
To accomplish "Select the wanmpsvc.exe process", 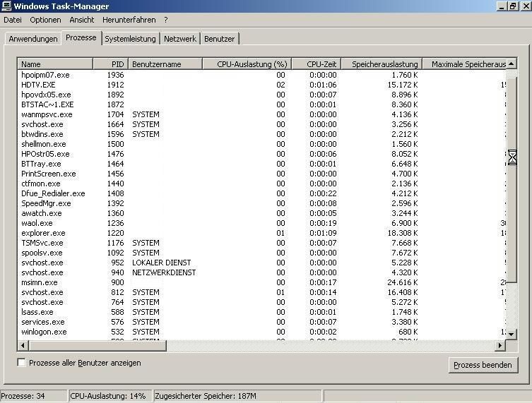I will click(x=262, y=114).
